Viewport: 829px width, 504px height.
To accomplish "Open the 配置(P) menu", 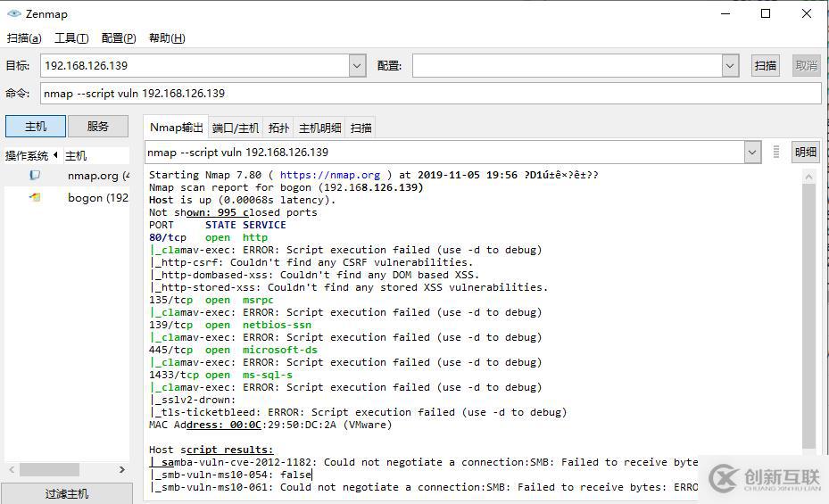I will pyautogui.click(x=119, y=38).
